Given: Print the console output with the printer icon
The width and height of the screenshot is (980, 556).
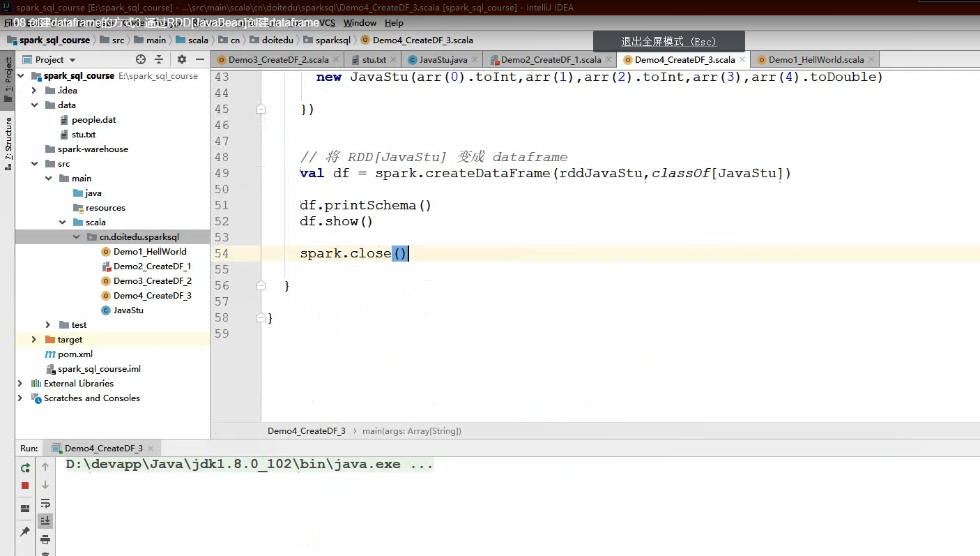Looking at the screenshot, I should pyautogui.click(x=45, y=539).
